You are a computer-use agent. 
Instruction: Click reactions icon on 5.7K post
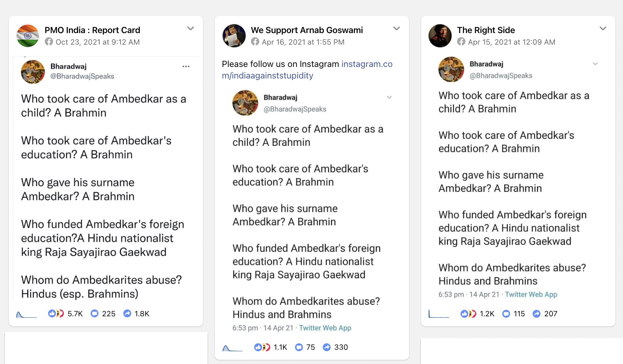tap(56, 314)
